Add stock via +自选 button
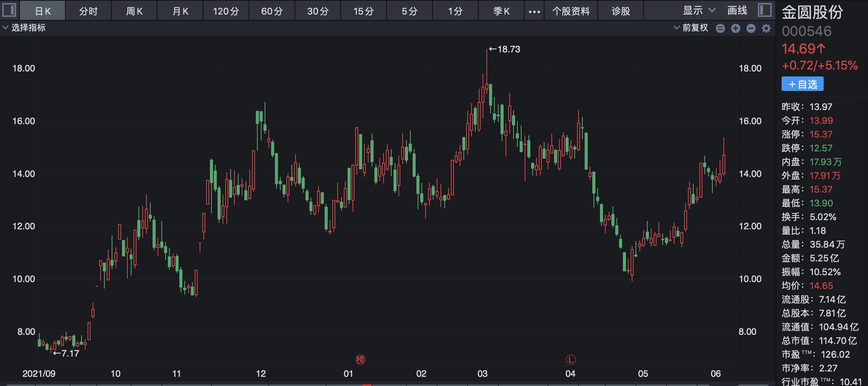This screenshot has height=386, width=868. pos(802,84)
